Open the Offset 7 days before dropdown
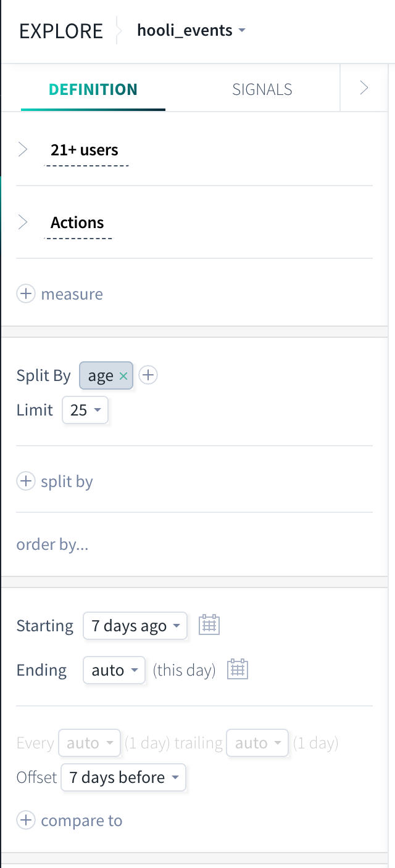Viewport: 395px width, 868px height. [123, 777]
